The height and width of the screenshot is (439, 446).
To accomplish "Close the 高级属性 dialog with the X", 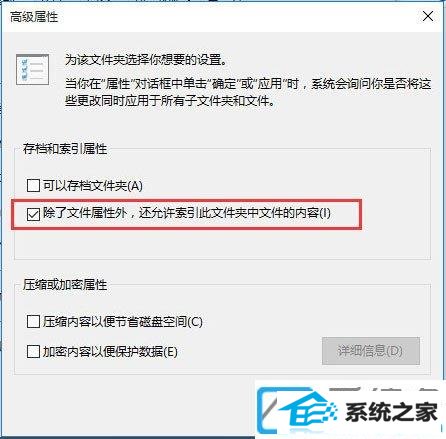I will click(428, 16).
